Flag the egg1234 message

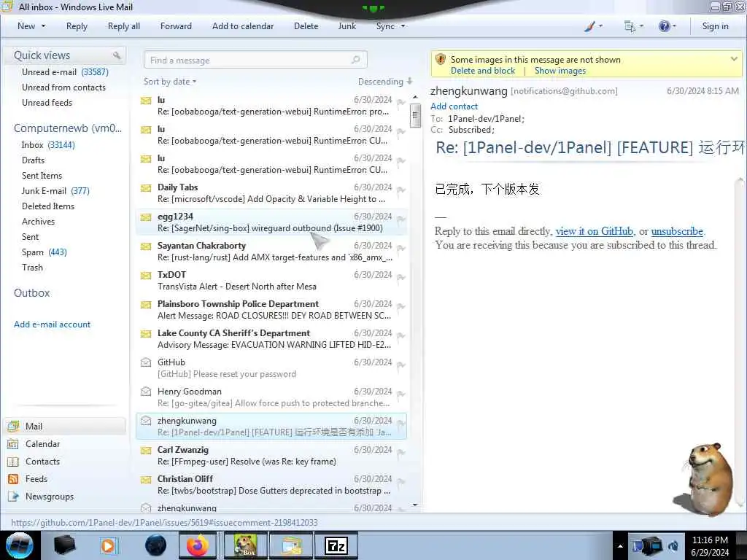[401, 219]
